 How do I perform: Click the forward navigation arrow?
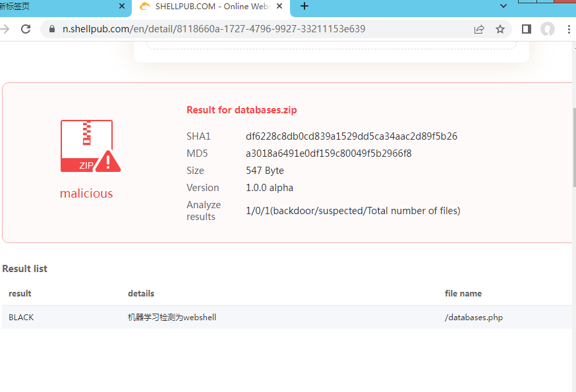(x=5, y=29)
